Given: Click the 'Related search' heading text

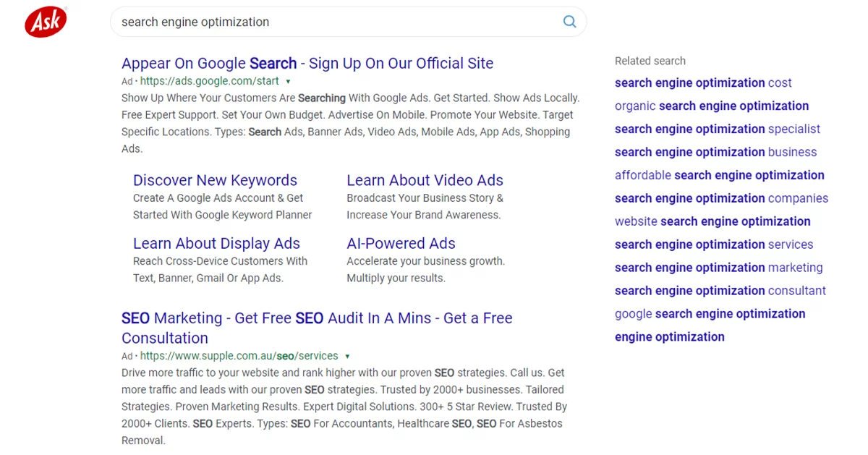Looking at the screenshot, I should coord(650,61).
